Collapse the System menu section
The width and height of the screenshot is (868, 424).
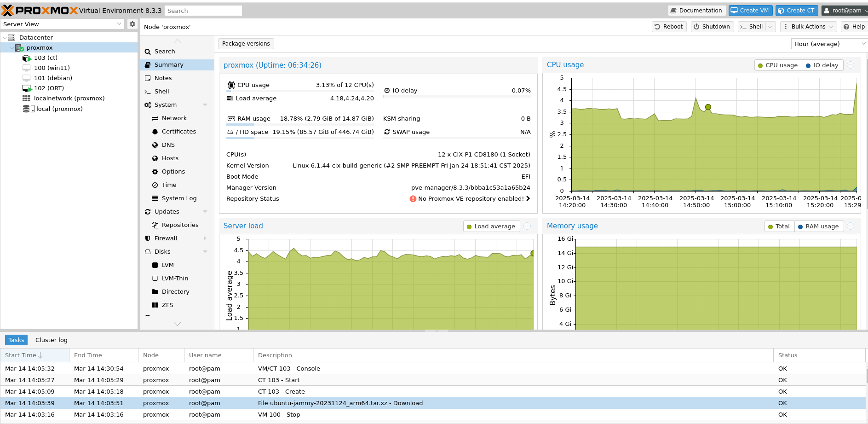click(x=205, y=105)
